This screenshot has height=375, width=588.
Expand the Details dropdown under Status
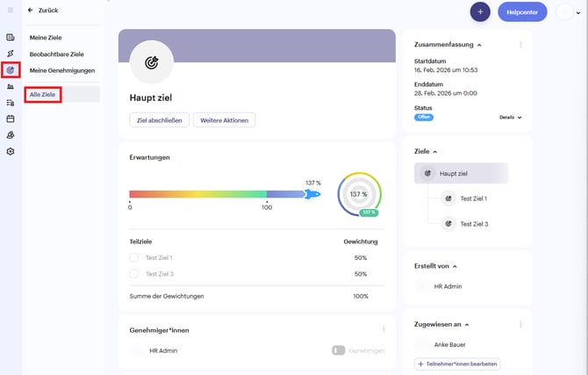point(511,117)
